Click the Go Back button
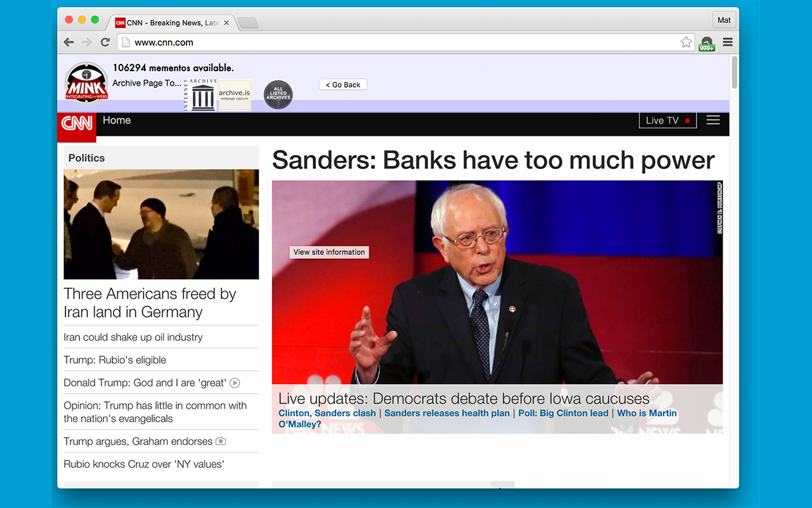The width and height of the screenshot is (812, 508). click(x=343, y=84)
